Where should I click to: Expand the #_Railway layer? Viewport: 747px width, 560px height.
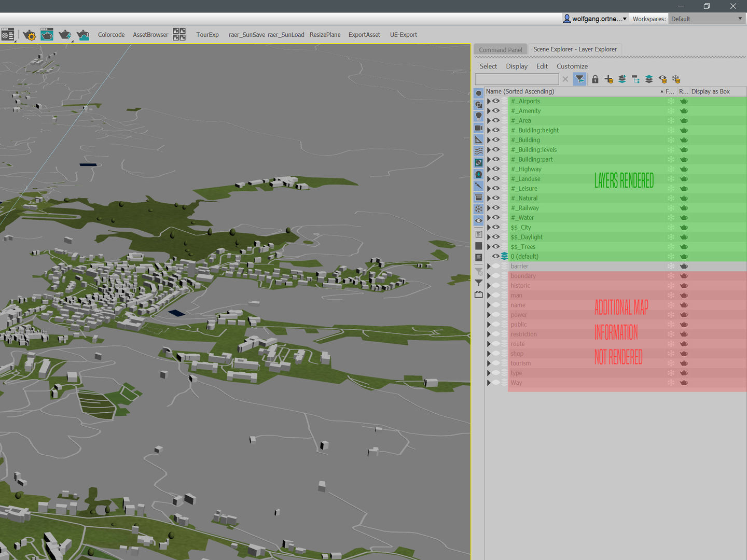(x=489, y=208)
